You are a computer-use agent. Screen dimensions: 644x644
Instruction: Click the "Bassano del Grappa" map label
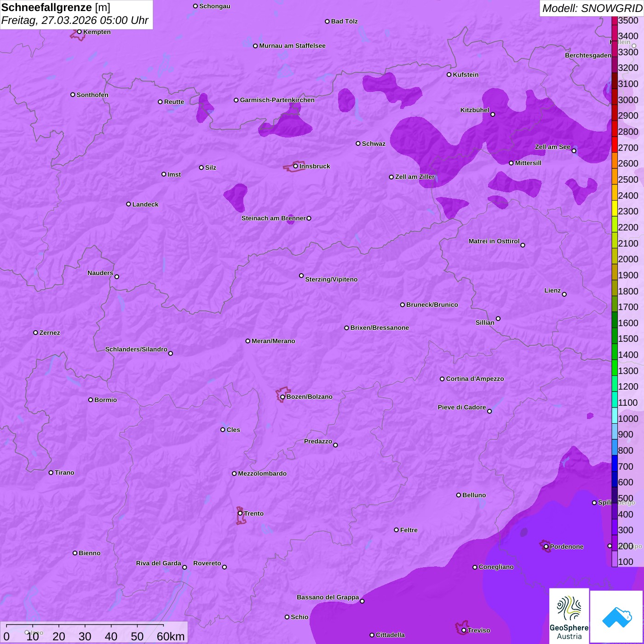(328, 597)
